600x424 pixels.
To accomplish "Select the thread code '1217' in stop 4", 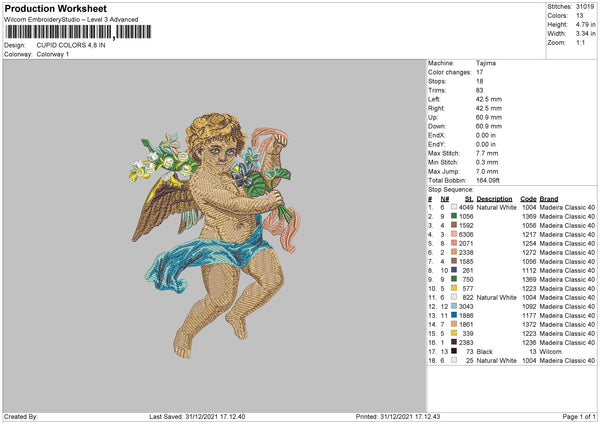I will [529, 234].
